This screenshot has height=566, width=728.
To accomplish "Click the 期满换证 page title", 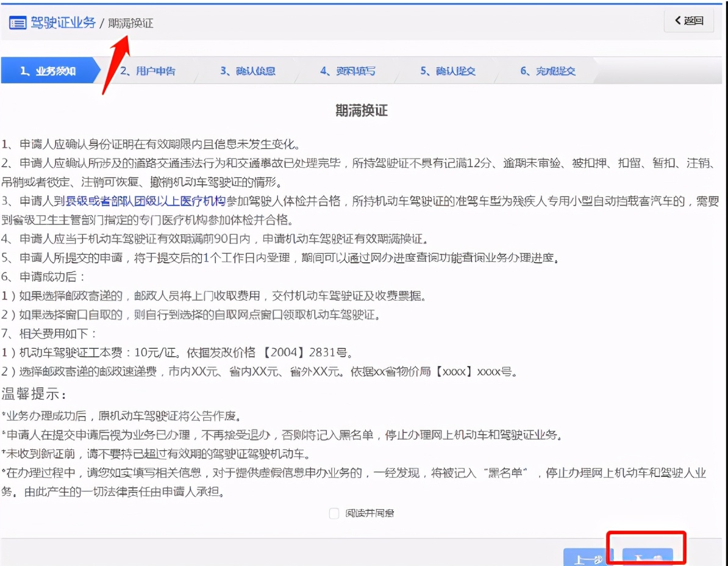I will [x=361, y=110].
